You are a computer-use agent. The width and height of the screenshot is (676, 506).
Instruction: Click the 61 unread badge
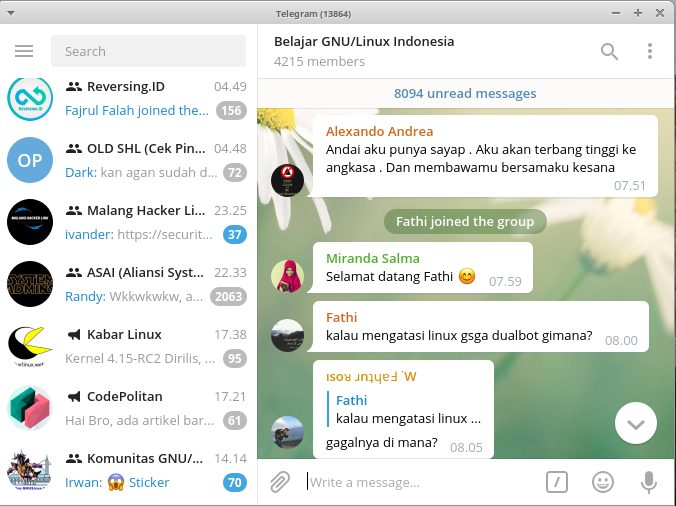tap(235, 421)
